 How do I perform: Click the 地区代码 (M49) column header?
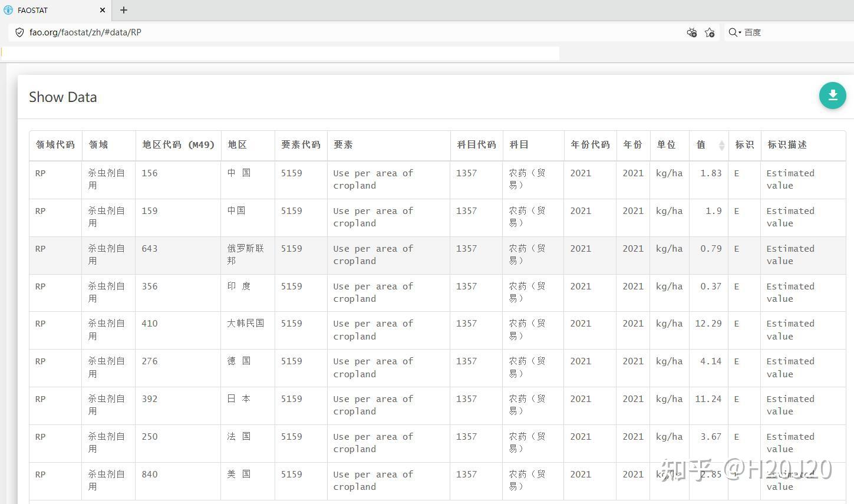[x=178, y=145]
